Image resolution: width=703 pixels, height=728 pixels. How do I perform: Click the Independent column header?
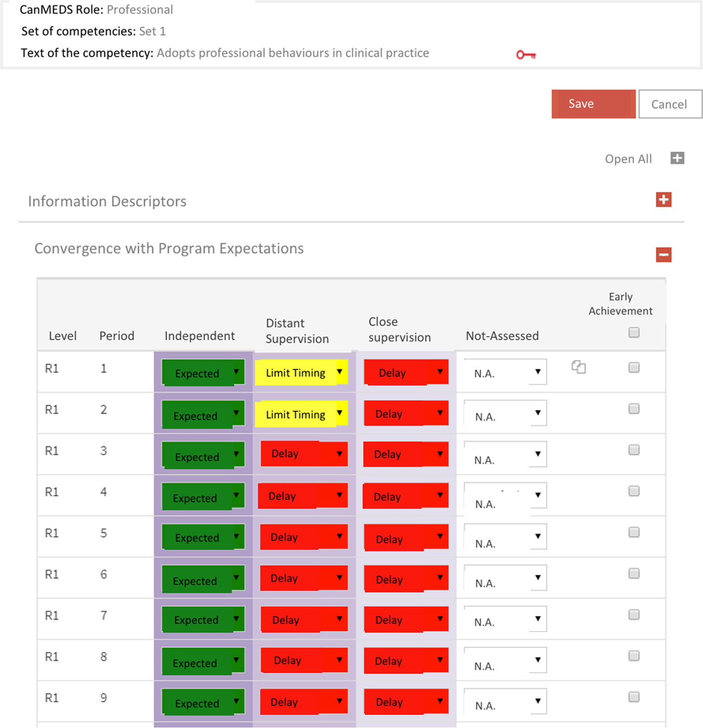click(200, 336)
